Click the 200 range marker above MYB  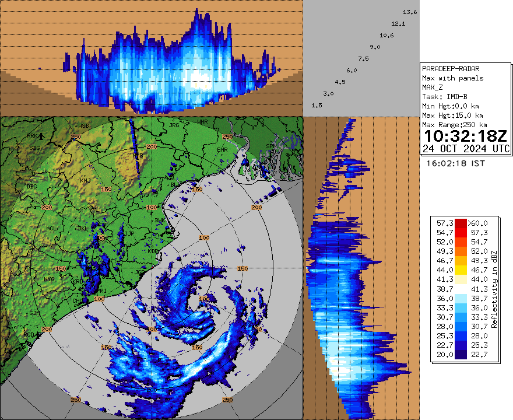point(152,146)
